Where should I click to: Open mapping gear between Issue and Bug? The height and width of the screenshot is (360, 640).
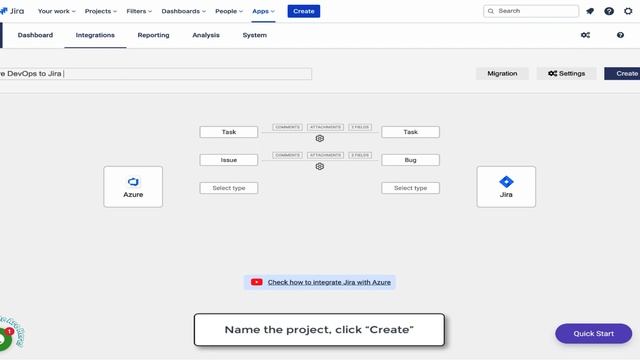click(320, 166)
